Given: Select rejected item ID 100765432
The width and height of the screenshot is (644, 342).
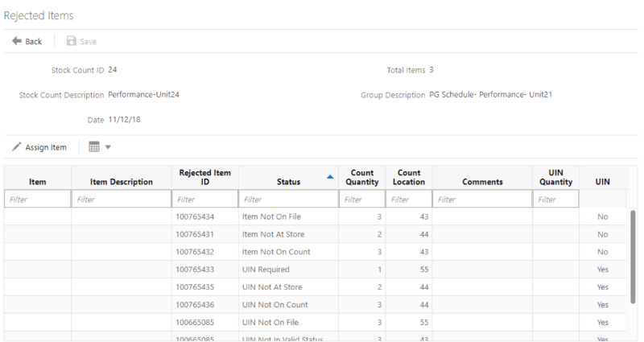Looking at the screenshot, I should point(195,252).
